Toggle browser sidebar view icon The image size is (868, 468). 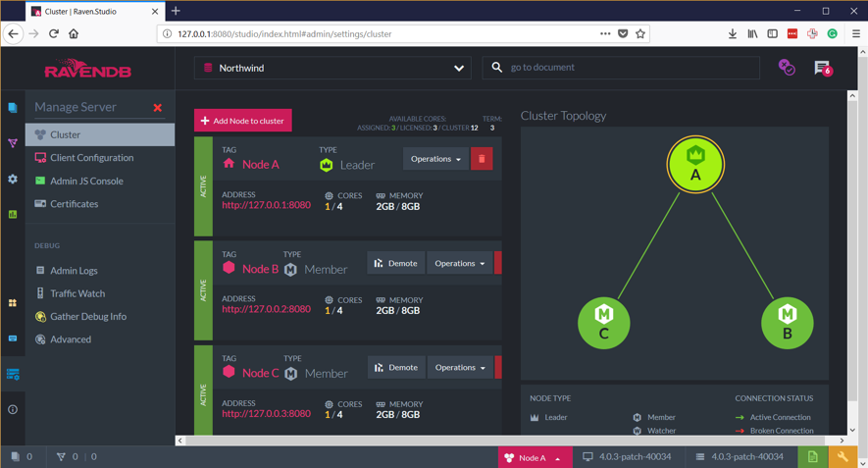coord(772,33)
